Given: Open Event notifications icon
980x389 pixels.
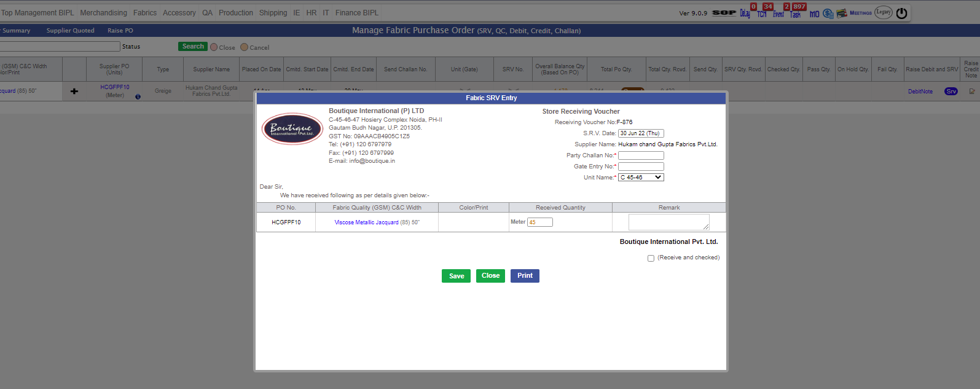Looking at the screenshot, I should (x=778, y=14).
